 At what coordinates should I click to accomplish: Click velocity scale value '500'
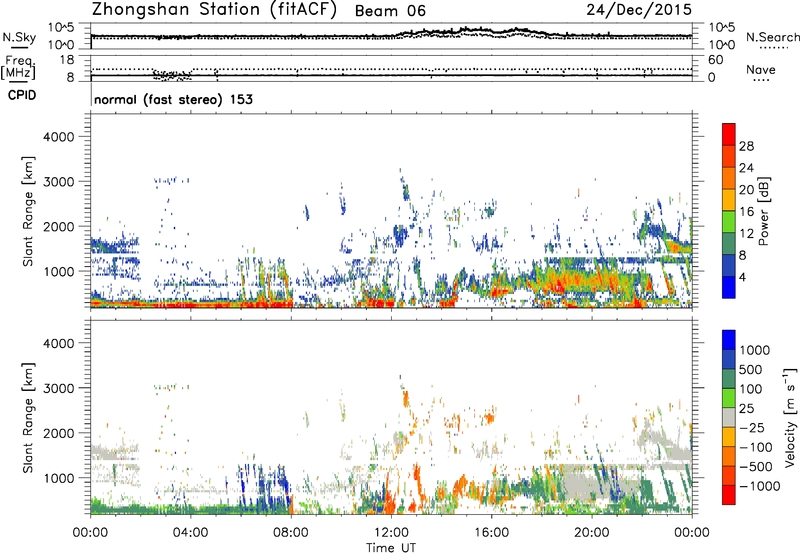point(753,370)
